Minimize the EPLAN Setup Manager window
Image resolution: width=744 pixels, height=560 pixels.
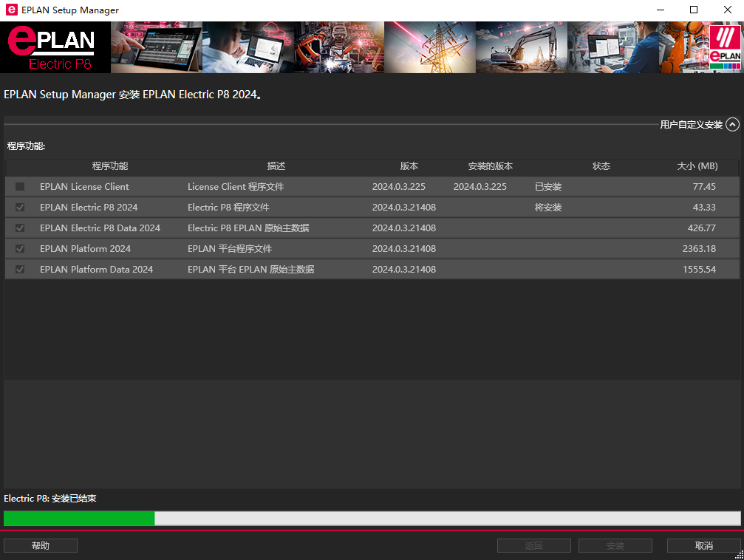tap(660, 10)
